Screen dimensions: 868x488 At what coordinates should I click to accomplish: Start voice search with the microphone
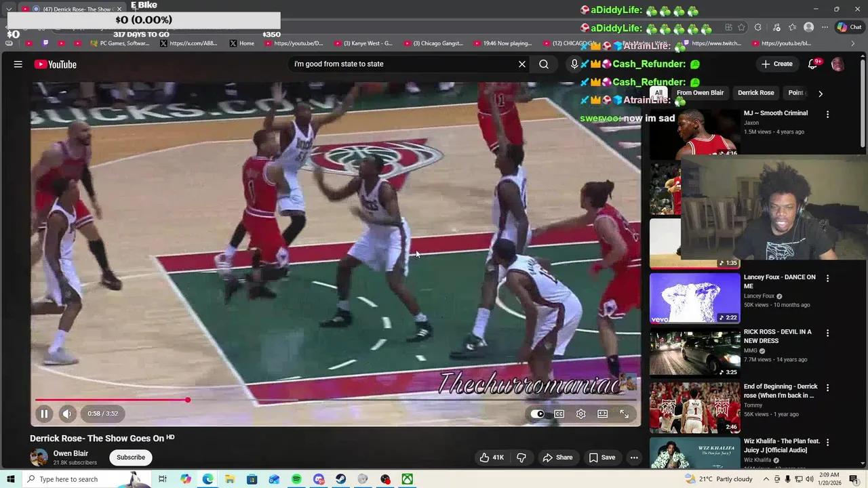pyautogui.click(x=574, y=64)
